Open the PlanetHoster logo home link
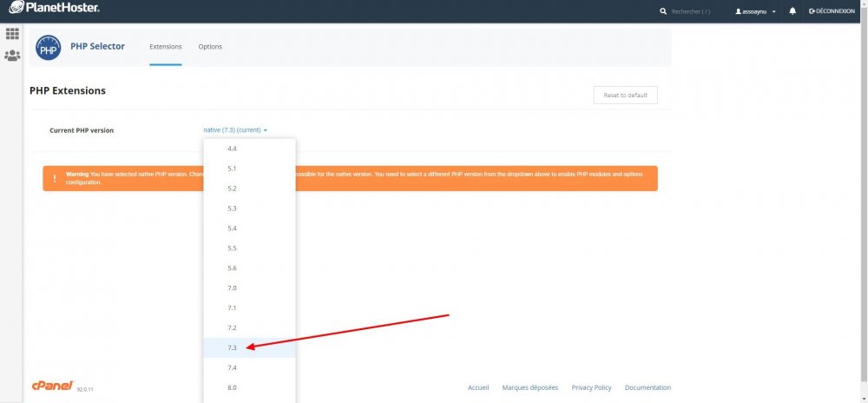This screenshot has height=403, width=868. [54, 8]
